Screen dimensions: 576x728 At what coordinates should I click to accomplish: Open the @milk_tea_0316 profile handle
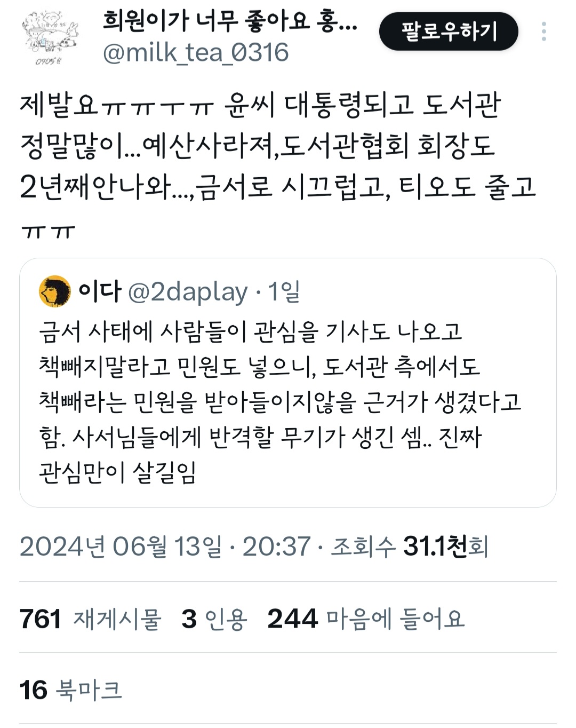tap(196, 52)
